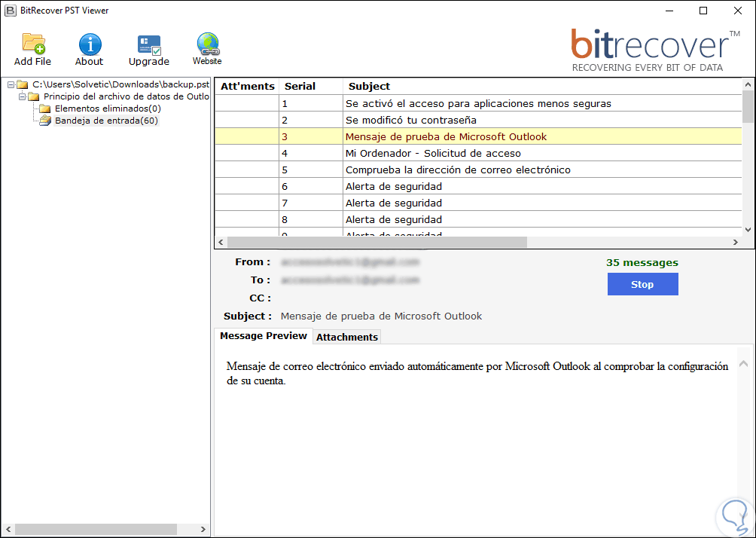The width and height of the screenshot is (756, 538).
Task: Select 'Alerta de seguridad' email with serial 7
Action: coord(478,203)
